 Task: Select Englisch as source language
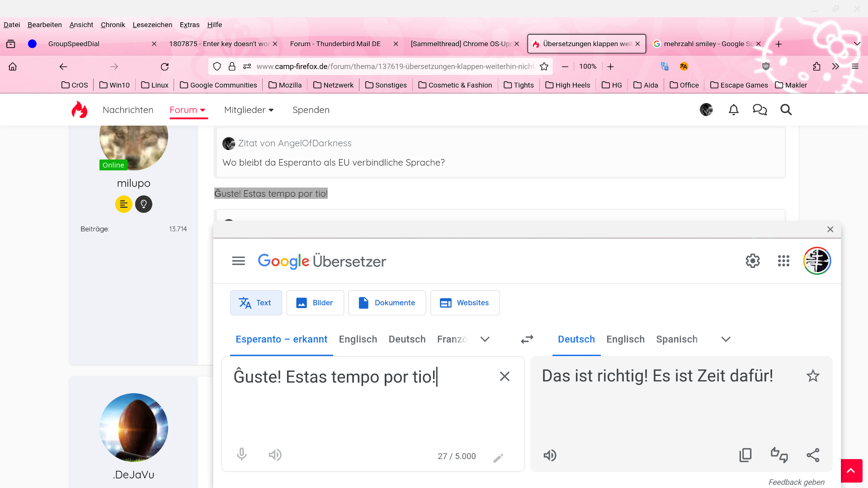tap(358, 339)
